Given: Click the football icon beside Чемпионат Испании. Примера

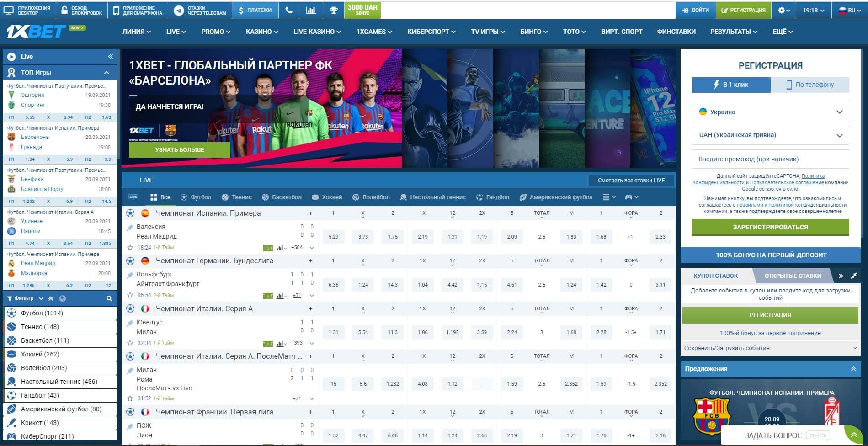Looking at the screenshot, I should coord(130,213).
